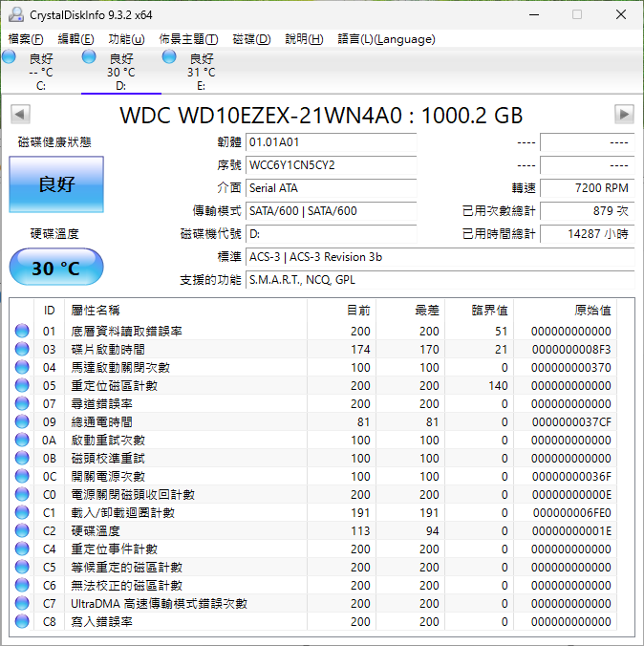Viewport: 644px width, 646px height.
Task: Click blue status dot of attribute C0
Action: [22, 494]
